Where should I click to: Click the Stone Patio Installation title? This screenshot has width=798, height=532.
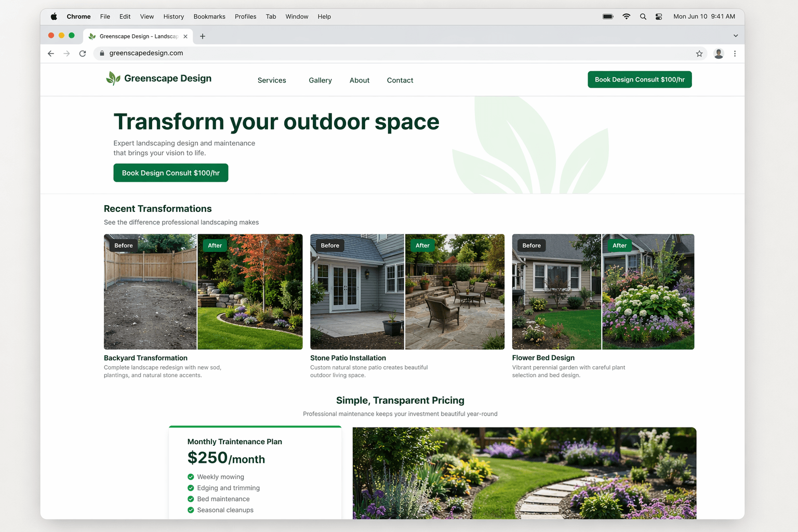coord(348,358)
